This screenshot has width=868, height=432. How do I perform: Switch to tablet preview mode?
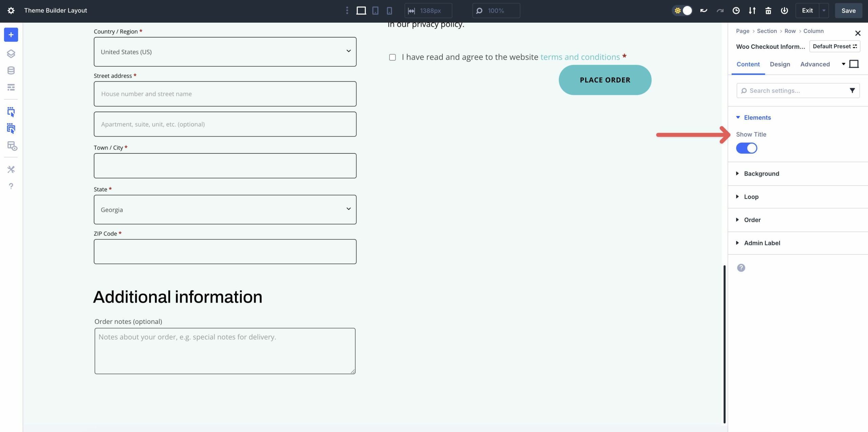[375, 11]
